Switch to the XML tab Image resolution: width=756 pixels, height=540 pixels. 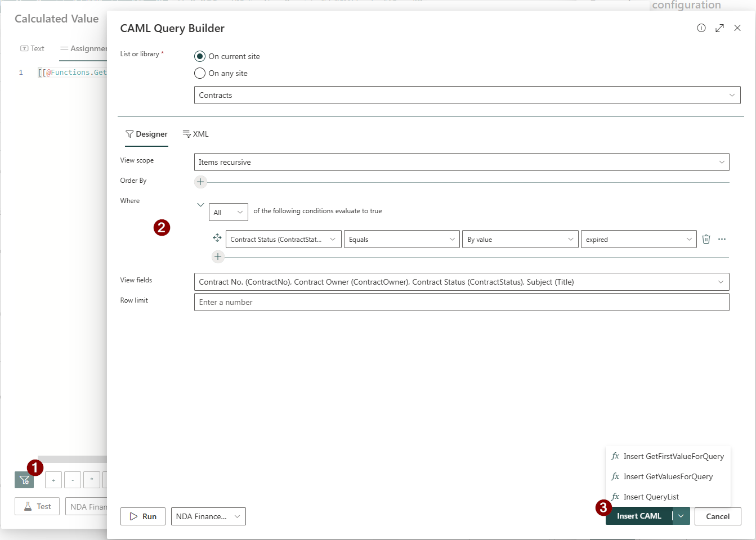(196, 134)
